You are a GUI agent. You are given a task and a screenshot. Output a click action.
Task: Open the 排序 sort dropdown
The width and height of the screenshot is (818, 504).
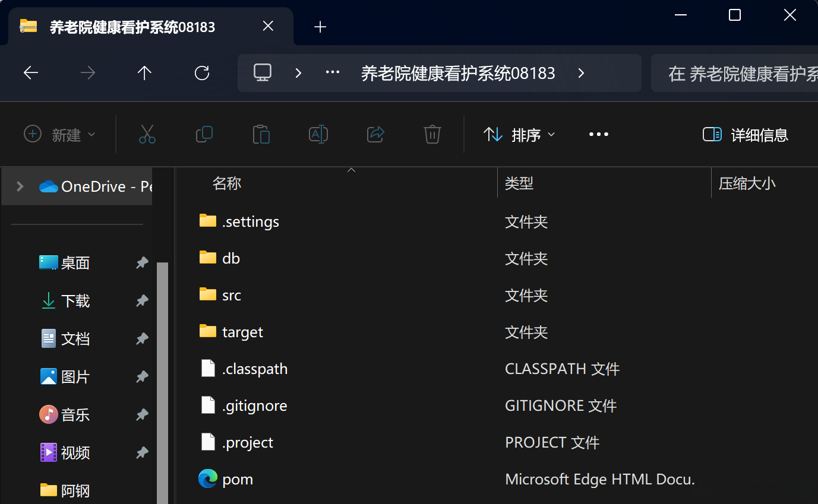[519, 135]
